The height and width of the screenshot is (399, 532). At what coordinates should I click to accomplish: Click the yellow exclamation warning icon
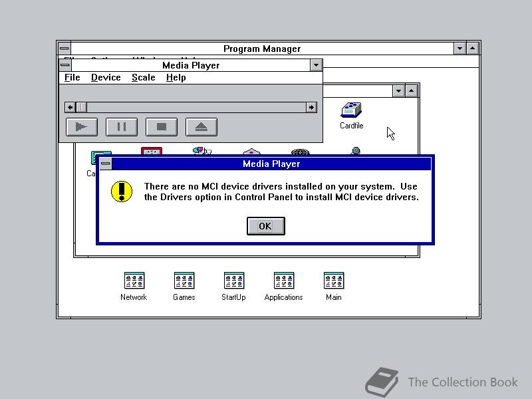pos(122,192)
